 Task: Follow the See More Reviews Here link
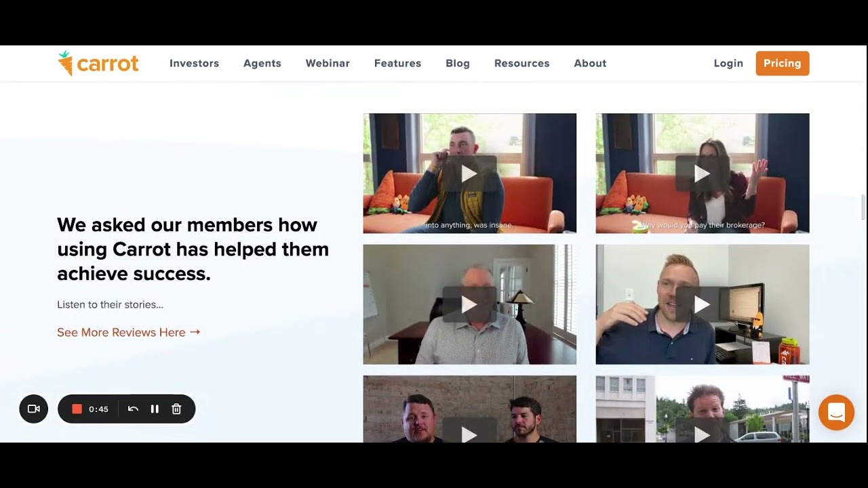click(129, 332)
